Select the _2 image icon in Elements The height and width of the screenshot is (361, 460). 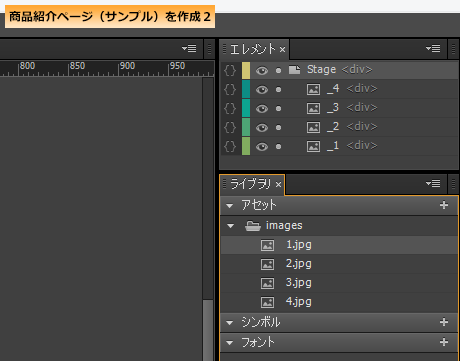(x=313, y=127)
